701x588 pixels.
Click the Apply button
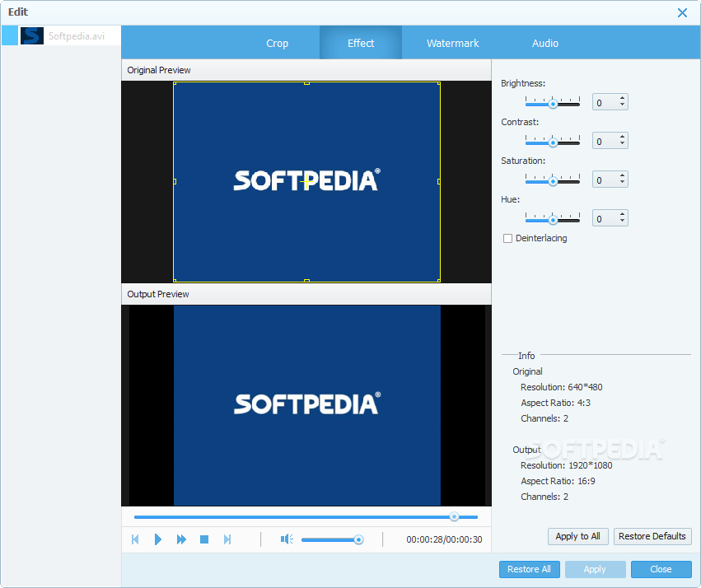[x=595, y=569]
